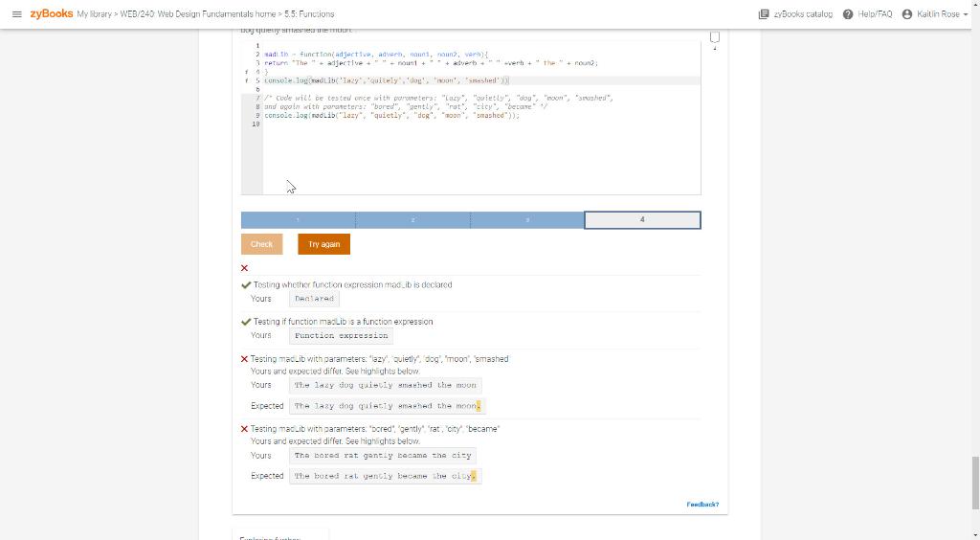
Task: Place cursor on the console.log madLib line 5
Action: coord(387,80)
